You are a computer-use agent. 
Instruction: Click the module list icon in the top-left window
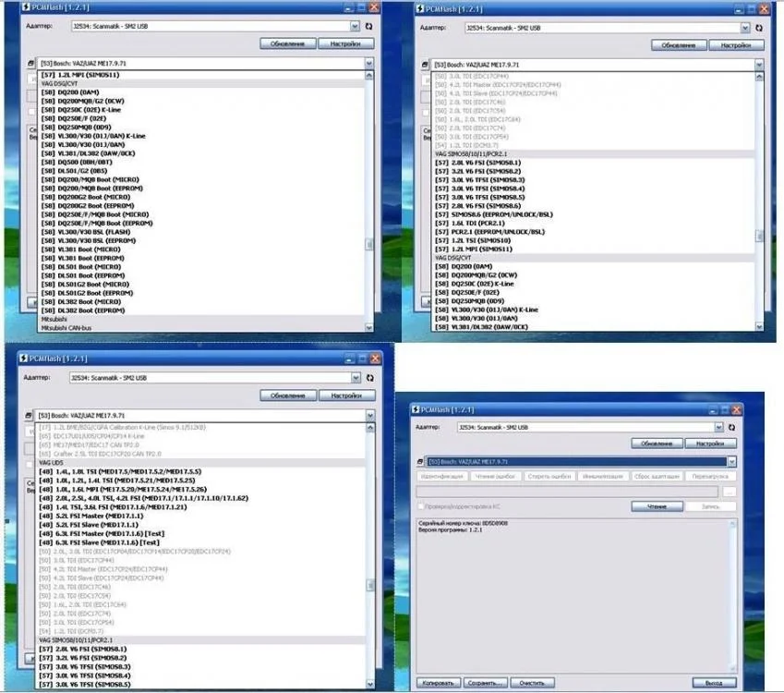coord(30,64)
